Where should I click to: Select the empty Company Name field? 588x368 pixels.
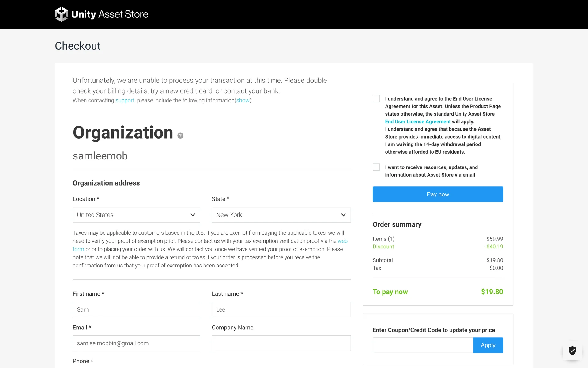pos(281,343)
